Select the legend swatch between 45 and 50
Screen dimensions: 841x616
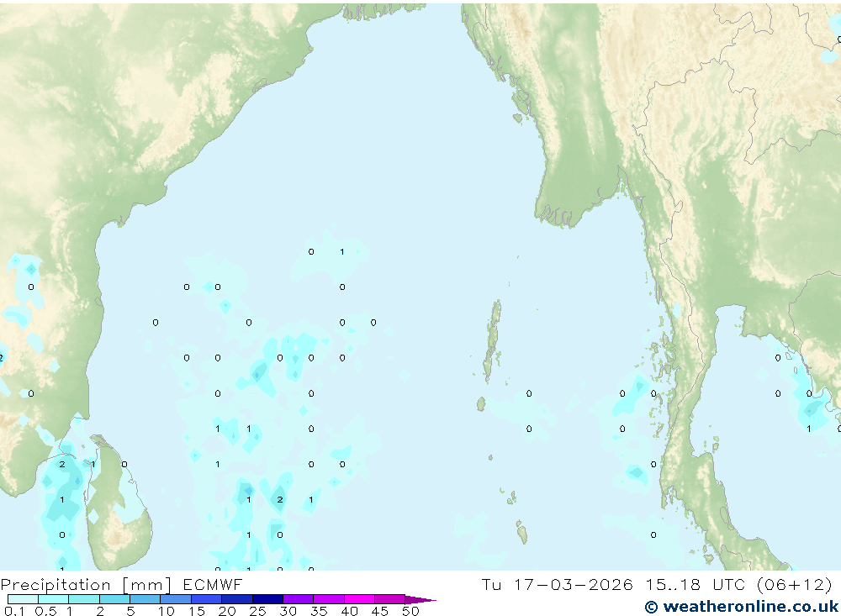(x=390, y=599)
